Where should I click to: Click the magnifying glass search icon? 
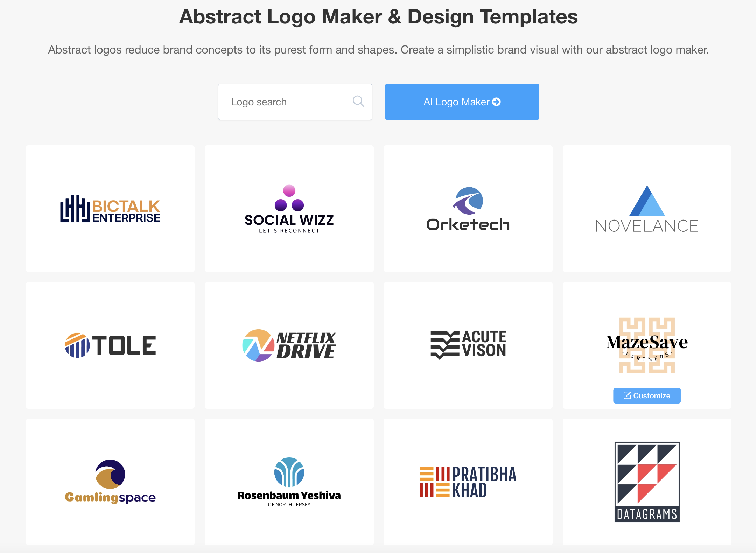358,101
